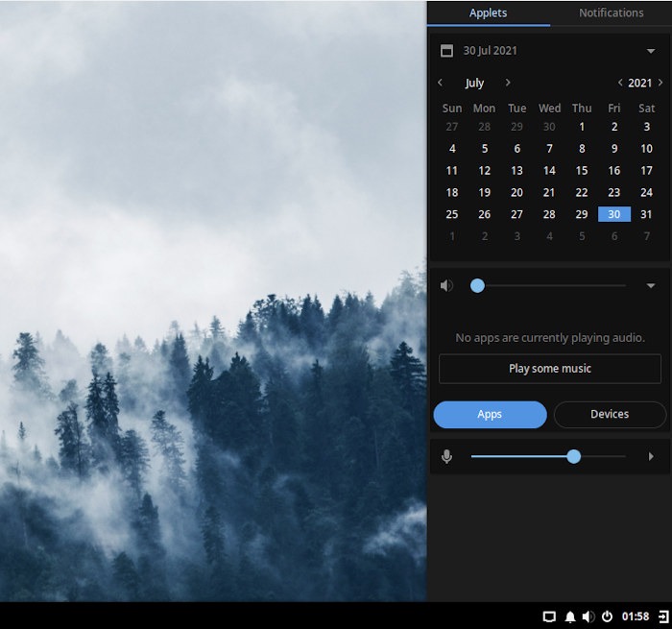Switch to the Applets tab

(x=488, y=12)
